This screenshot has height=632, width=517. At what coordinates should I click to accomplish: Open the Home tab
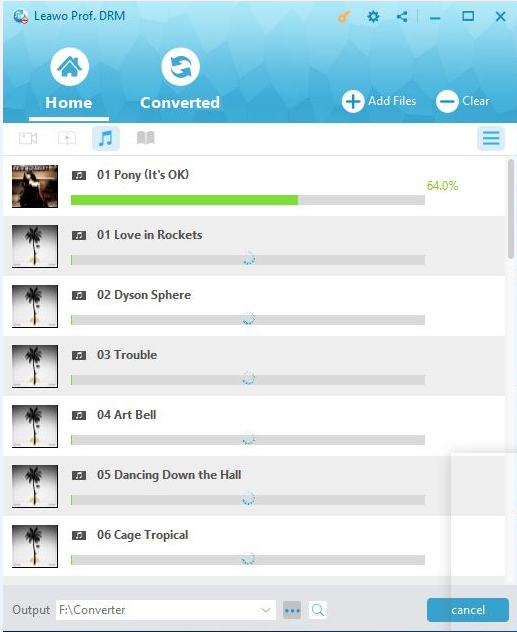[x=69, y=79]
